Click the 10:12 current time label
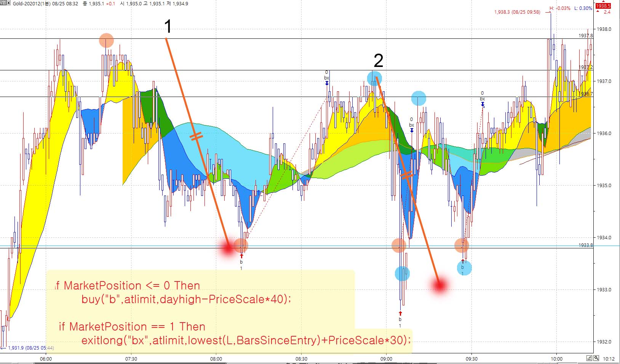 click(x=609, y=359)
